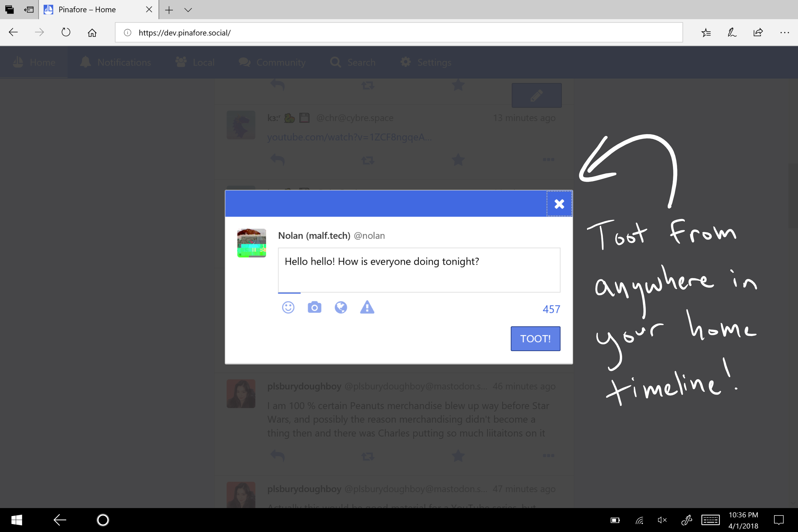The image size is (798, 532).
Task: Click the add notes pen icon
Action: [x=732, y=33]
